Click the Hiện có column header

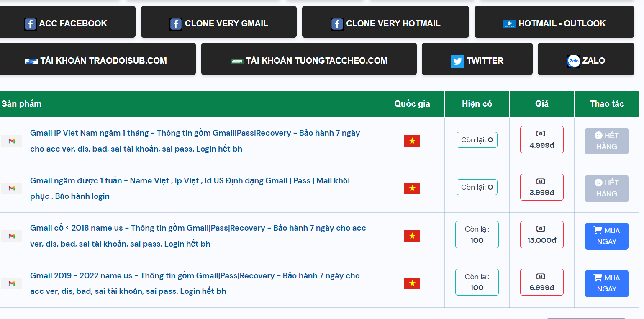click(477, 104)
